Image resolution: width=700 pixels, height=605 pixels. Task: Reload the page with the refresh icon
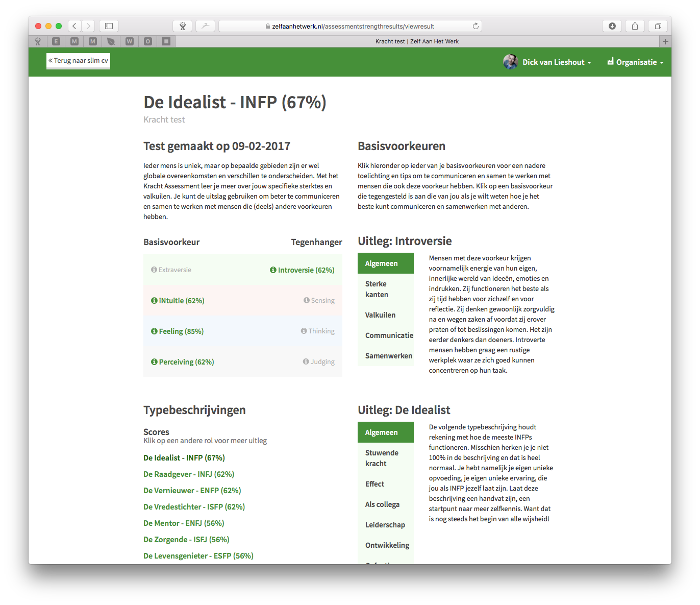[x=476, y=26]
